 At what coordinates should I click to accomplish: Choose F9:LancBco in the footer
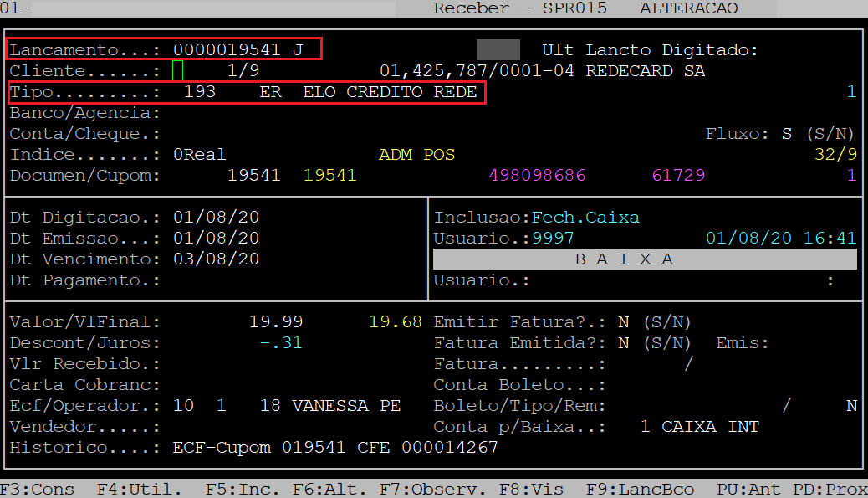tap(640, 489)
